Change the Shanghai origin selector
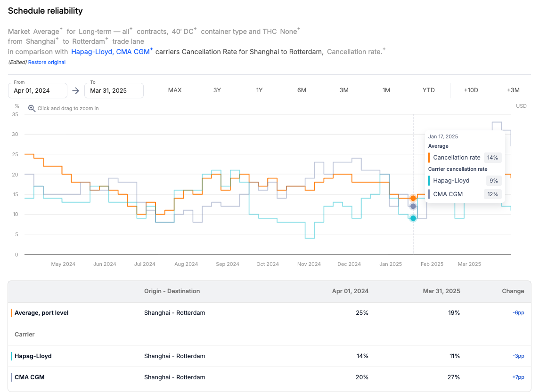This screenshot has height=392, width=539. tap(40, 41)
